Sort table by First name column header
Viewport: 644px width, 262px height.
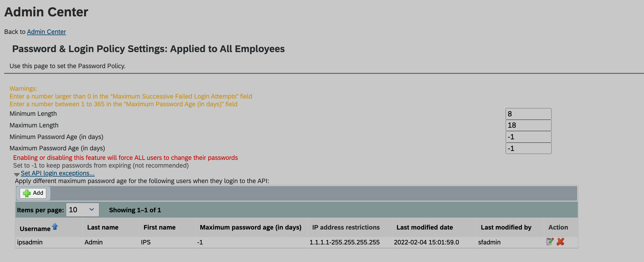pyautogui.click(x=160, y=227)
